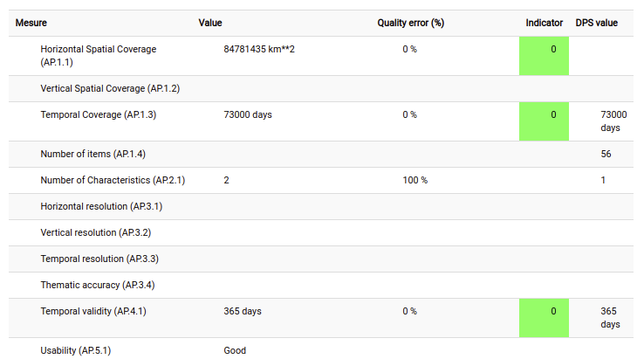Image resolution: width=644 pixels, height=359 pixels.
Task: Click the Quality error (%) header
Action: [411, 23]
